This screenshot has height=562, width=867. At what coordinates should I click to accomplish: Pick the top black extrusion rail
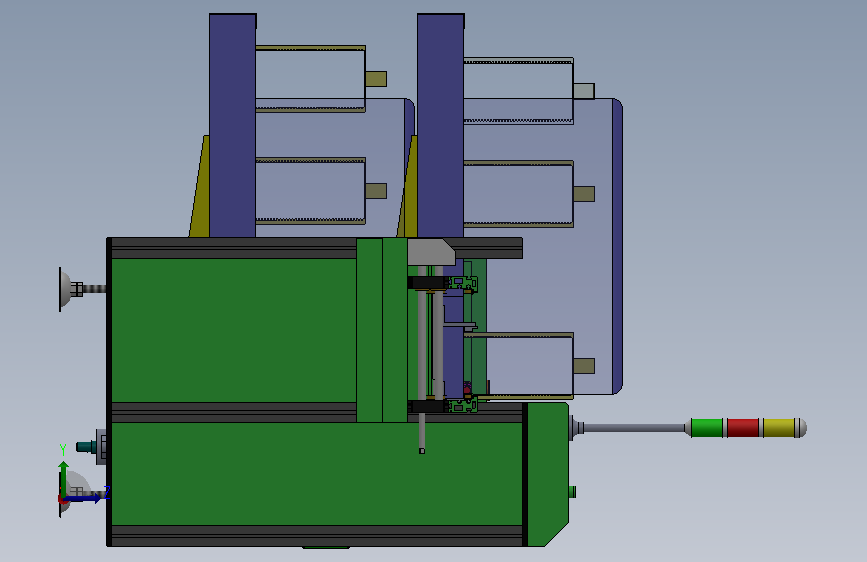[x=234, y=248]
